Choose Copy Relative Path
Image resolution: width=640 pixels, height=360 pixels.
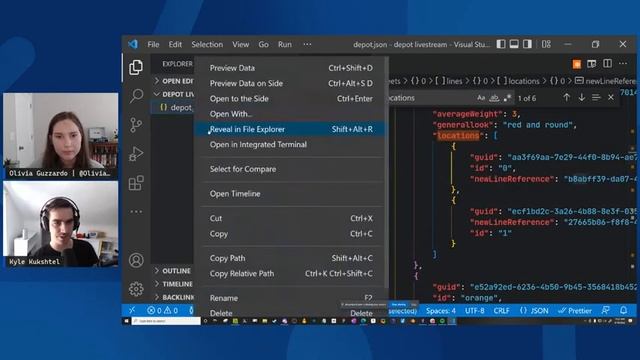[x=291, y=273]
